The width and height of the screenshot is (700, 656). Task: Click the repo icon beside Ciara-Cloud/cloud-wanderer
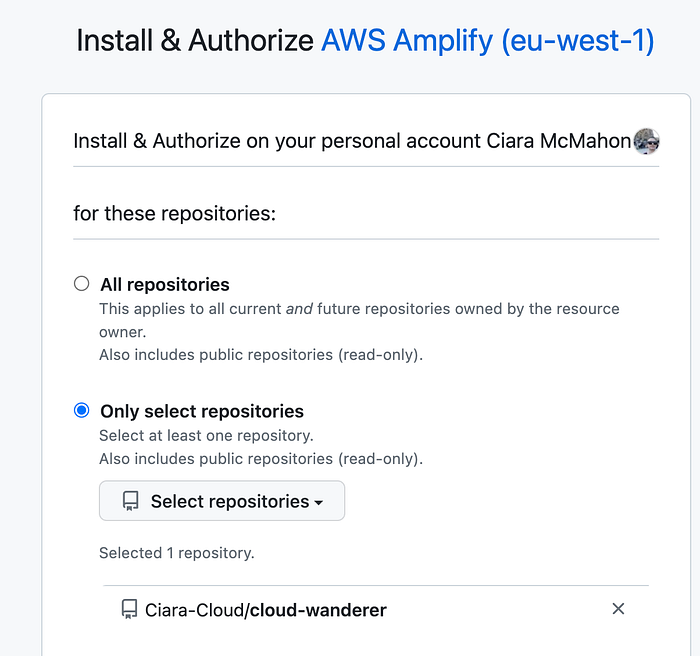point(128,609)
